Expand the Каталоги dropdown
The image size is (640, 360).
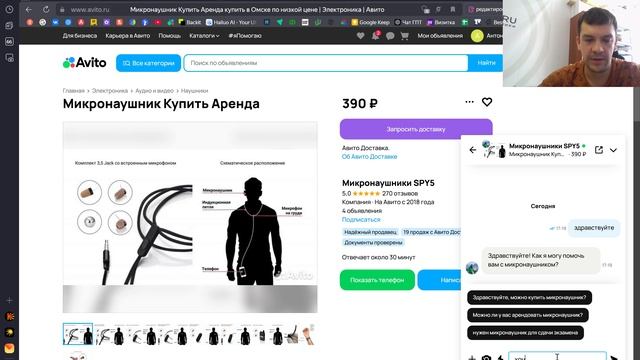coord(204,36)
